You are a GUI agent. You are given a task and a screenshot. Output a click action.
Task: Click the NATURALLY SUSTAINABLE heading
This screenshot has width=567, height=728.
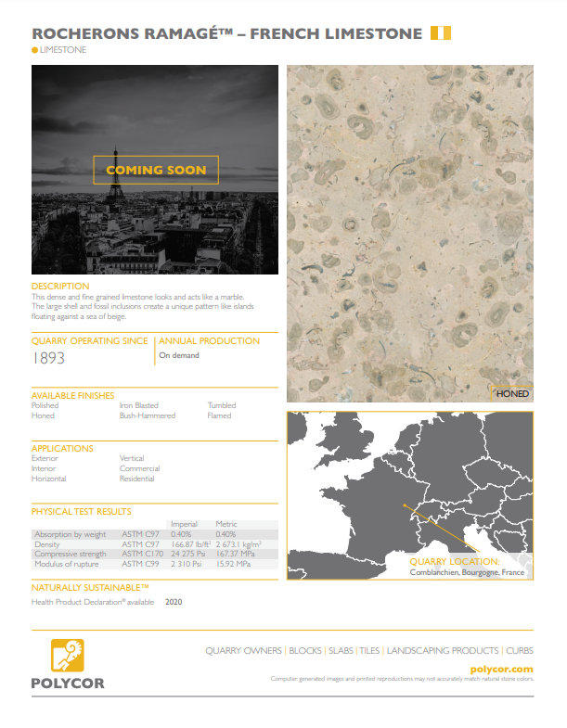(90, 588)
